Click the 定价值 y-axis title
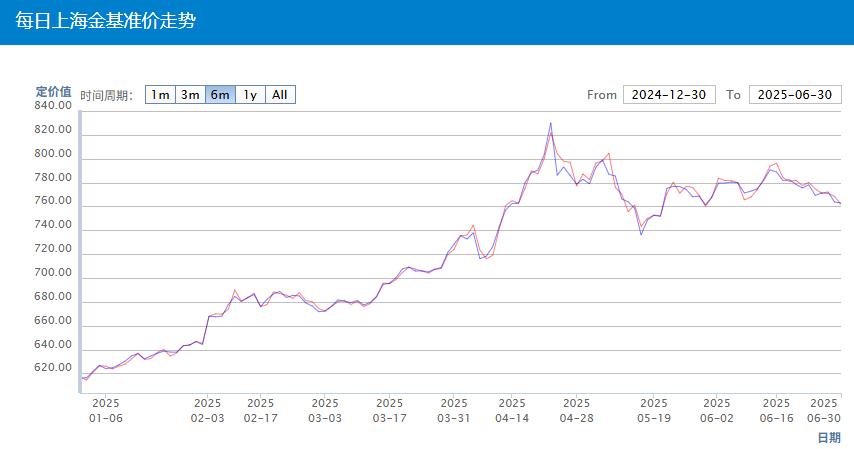This screenshot has width=854, height=449. pyautogui.click(x=53, y=92)
